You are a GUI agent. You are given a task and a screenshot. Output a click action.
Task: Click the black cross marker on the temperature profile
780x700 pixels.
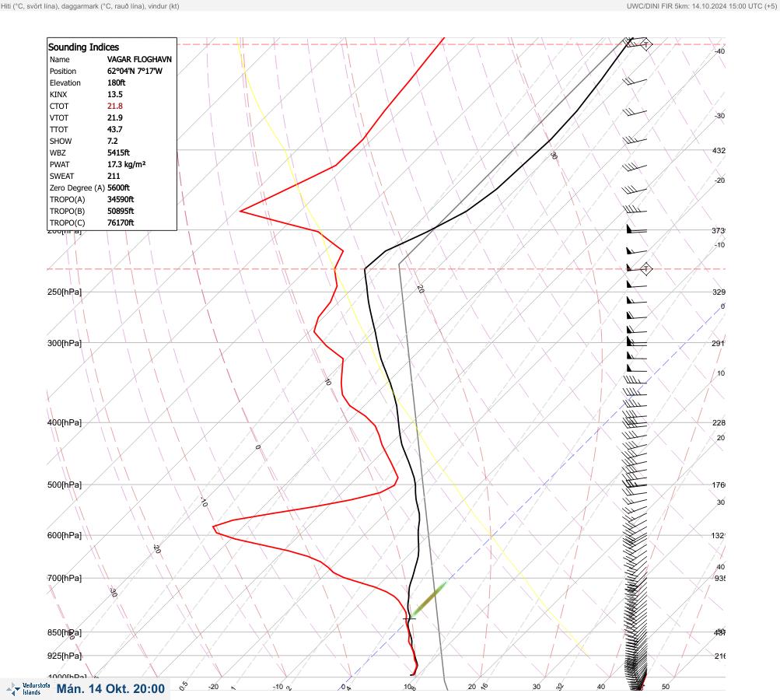pyautogui.click(x=409, y=618)
